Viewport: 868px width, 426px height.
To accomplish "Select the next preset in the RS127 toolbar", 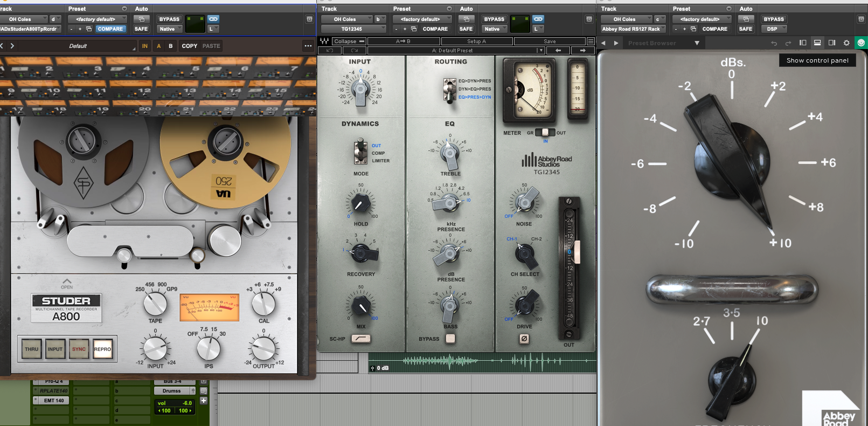I will click(x=616, y=43).
